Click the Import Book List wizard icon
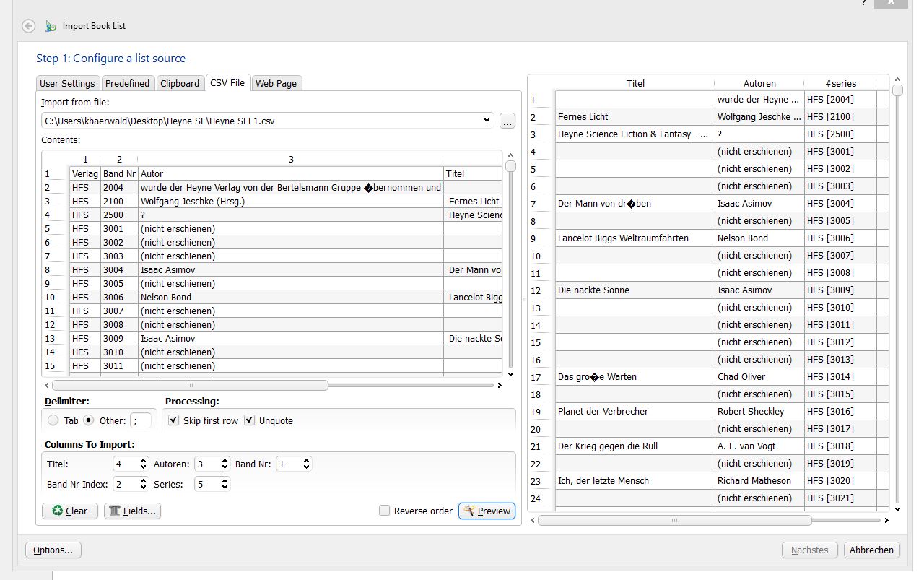The width and height of the screenshot is (924, 580). pyautogui.click(x=51, y=26)
